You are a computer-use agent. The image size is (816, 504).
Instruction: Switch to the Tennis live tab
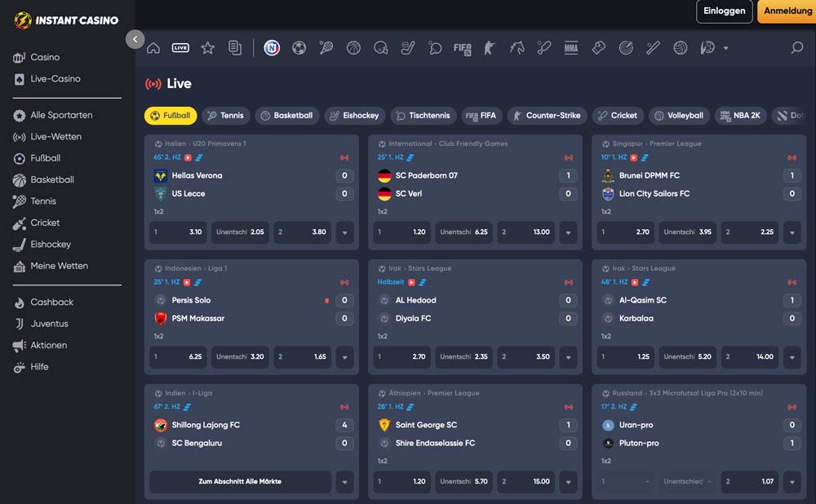point(225,116)
